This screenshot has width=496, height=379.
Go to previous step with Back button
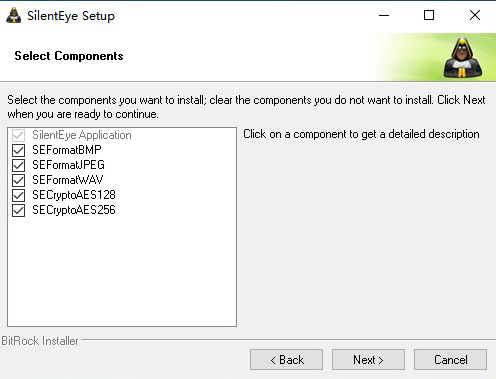pos(286,360)
